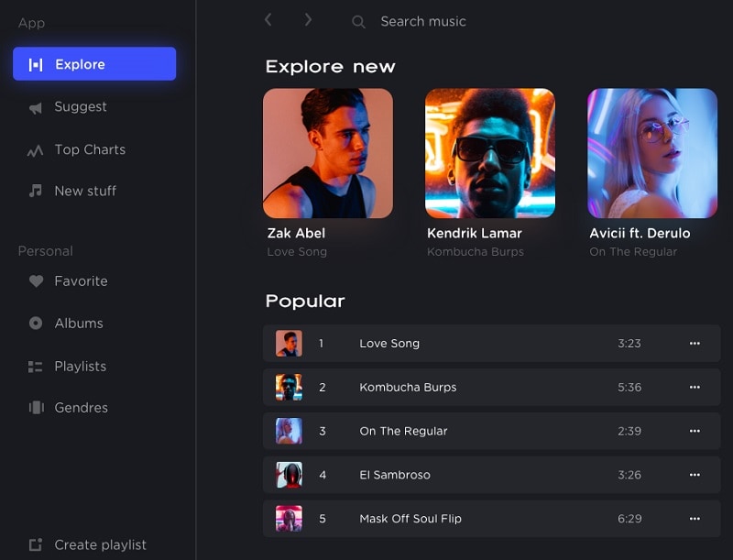Go to New stuff
Screen dimensions: 733x560
pos(85,191)
